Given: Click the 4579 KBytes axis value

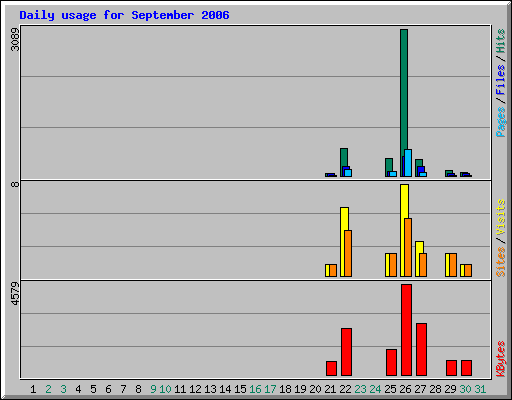Looking at the screenshot, I should pos(15,294).
